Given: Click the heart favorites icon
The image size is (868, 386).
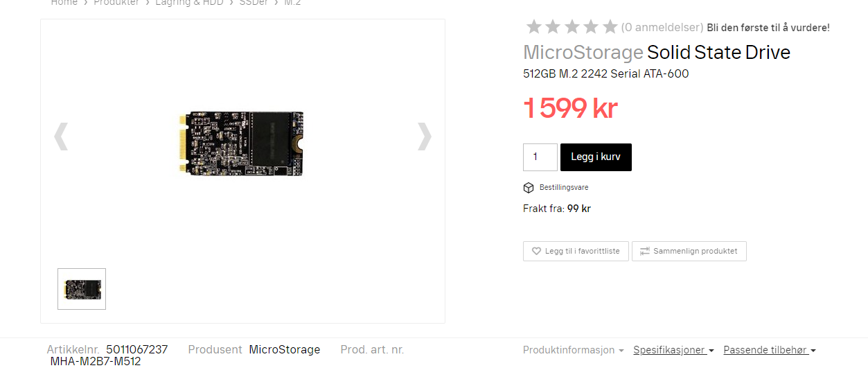Looking at the screenshot, I should [536, 252].
